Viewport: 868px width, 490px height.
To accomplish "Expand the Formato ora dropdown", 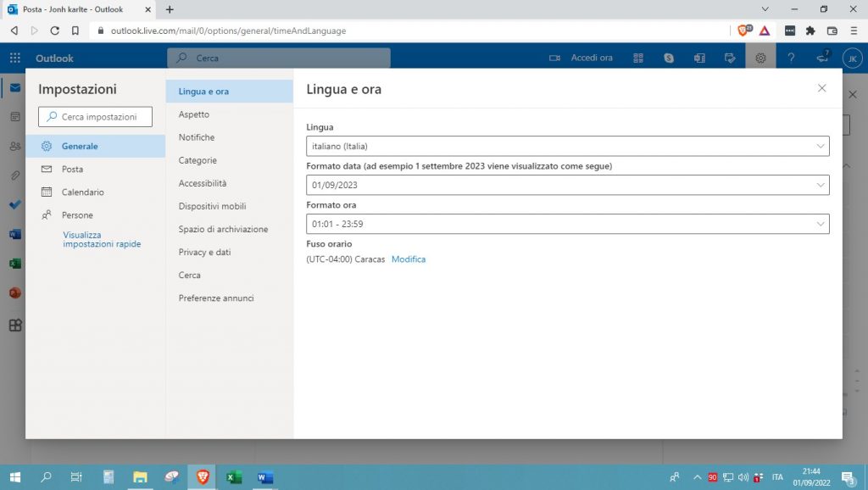I will pyautogui.click(x=567, y=224).
